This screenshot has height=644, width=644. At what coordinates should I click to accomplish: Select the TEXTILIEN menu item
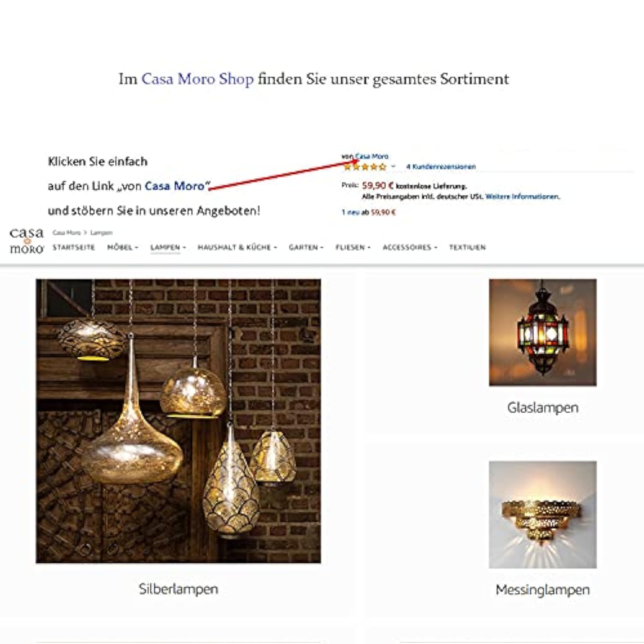tap(467, 247)
